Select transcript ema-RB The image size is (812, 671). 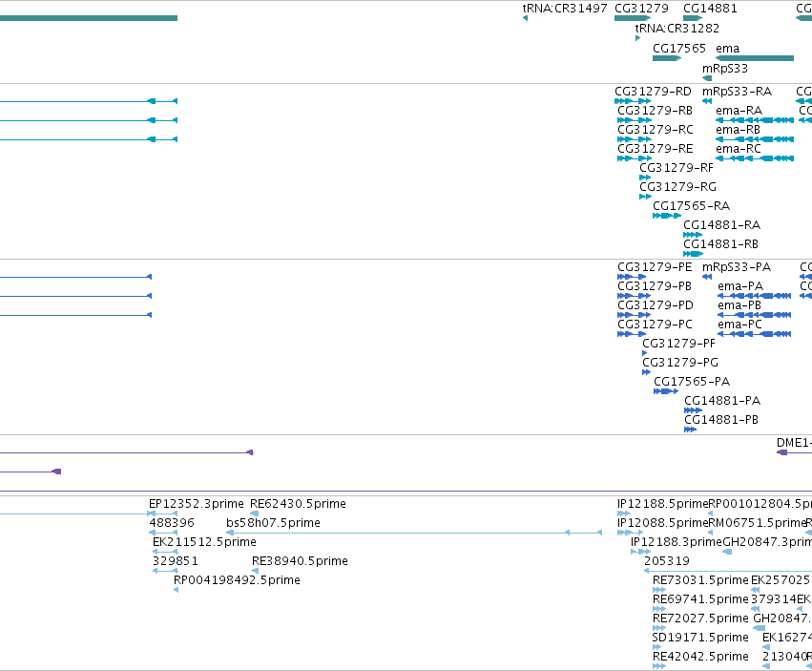(x=755, y=139)
